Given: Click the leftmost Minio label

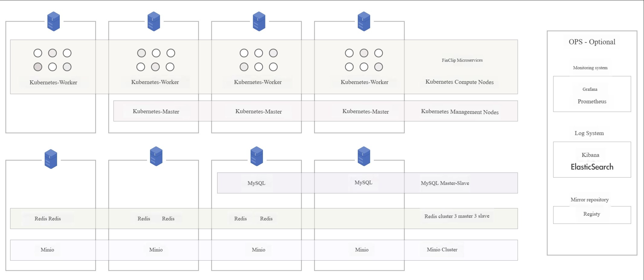Looking at the screenshot, I should (x=47, y=250).
